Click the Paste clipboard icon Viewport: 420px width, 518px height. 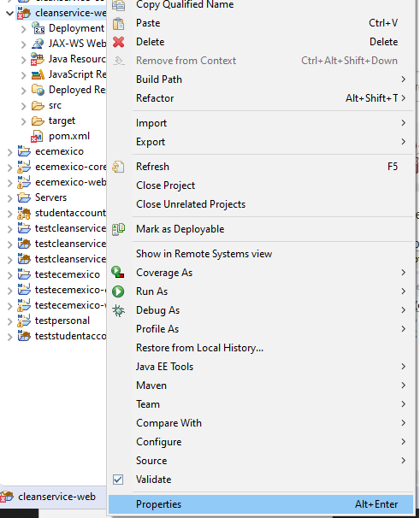[118, 23]
